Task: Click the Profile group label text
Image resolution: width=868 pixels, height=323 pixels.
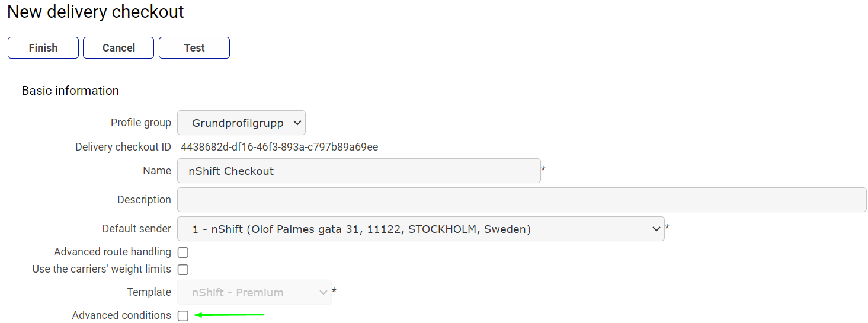Action: 141,123
